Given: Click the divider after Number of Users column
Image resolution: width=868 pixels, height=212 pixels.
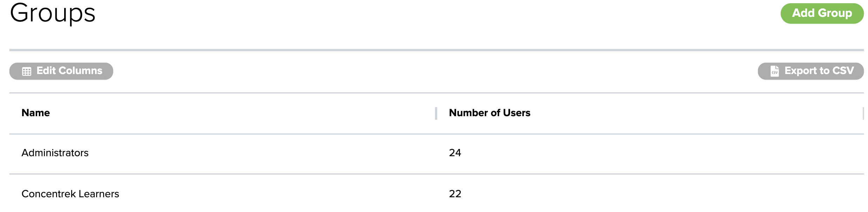Looking at the screenshot, I should [863, 113].
